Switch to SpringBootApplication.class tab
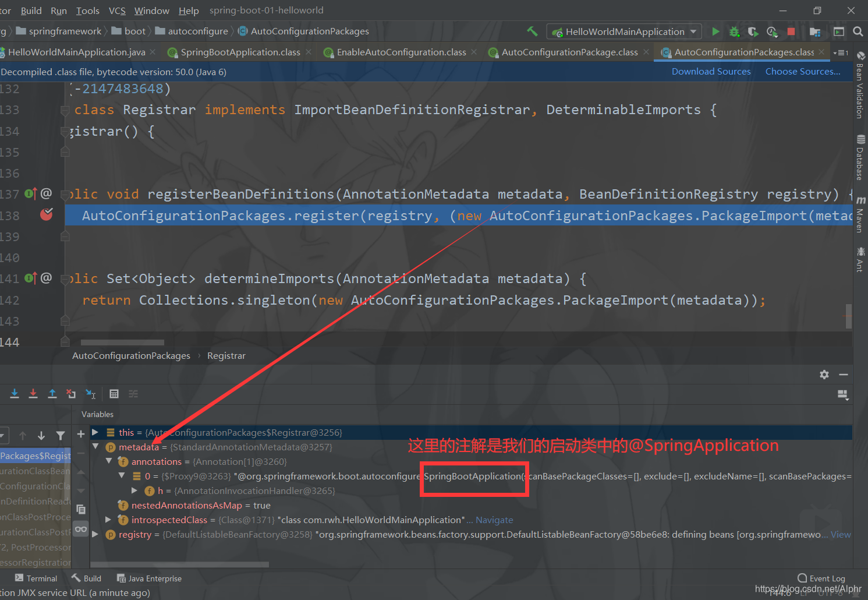The width and height of the screenshot is (868, 600). coord(240,52)
